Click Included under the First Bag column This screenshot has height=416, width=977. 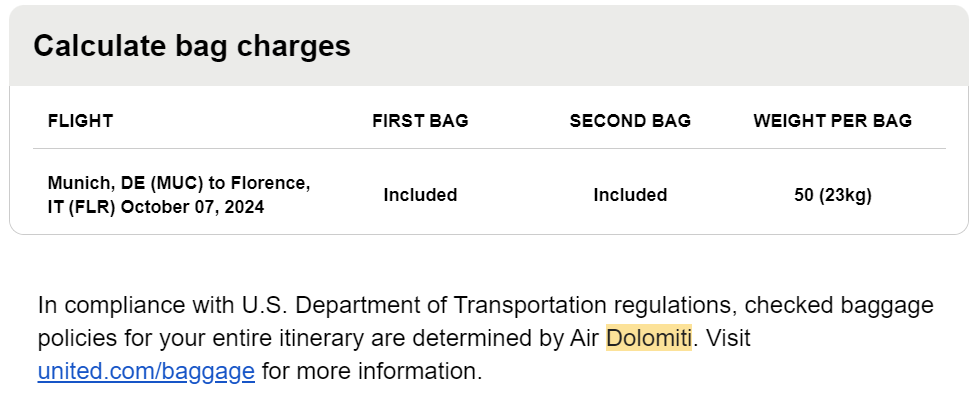(420, 195)
